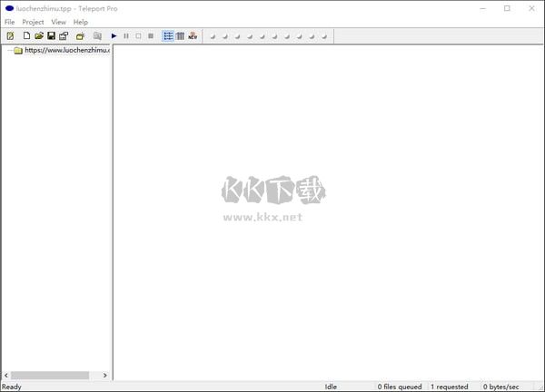Pause the running project
This screenshot has width=545, height=392.
pyautogui.click(x=126, y=35)
